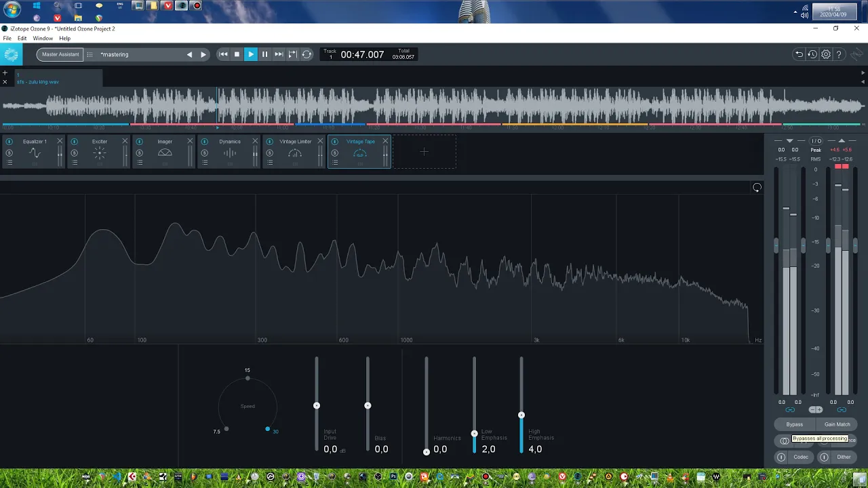
Task: Click the I/O meter button
Action: point(816,141)
